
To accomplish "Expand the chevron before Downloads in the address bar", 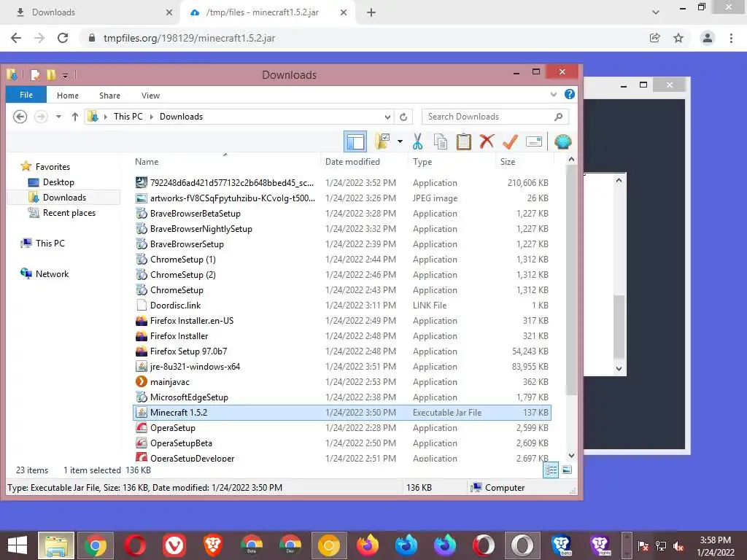I will 152,117.
